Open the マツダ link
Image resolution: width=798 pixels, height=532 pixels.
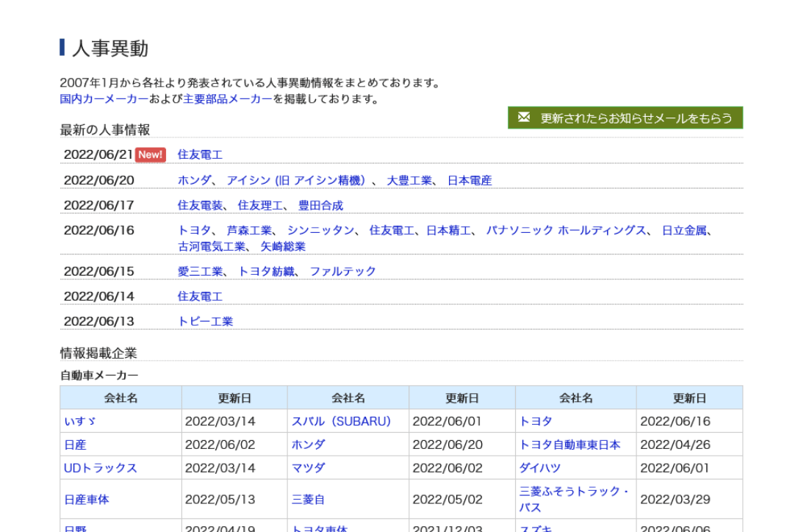308,468
